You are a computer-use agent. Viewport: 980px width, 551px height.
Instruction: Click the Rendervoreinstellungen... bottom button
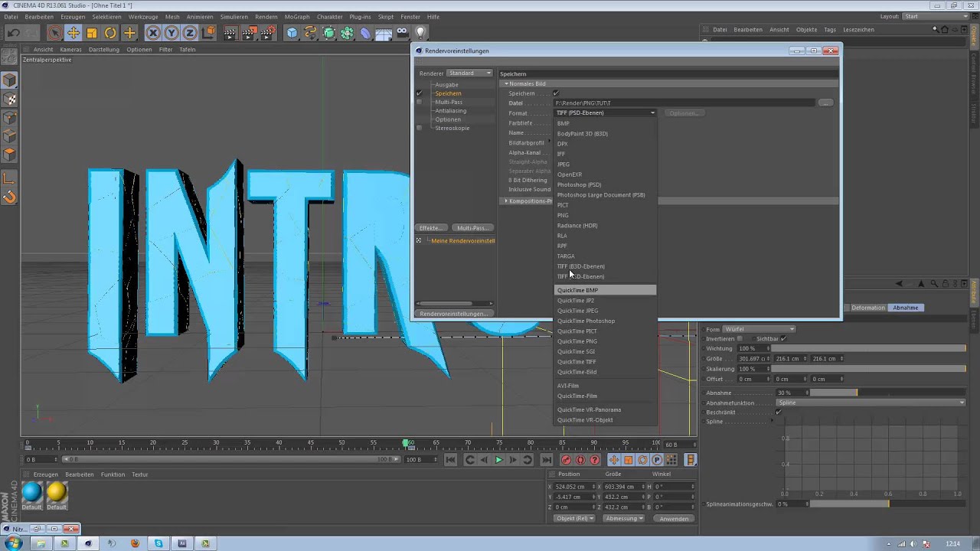click(455, 314)
